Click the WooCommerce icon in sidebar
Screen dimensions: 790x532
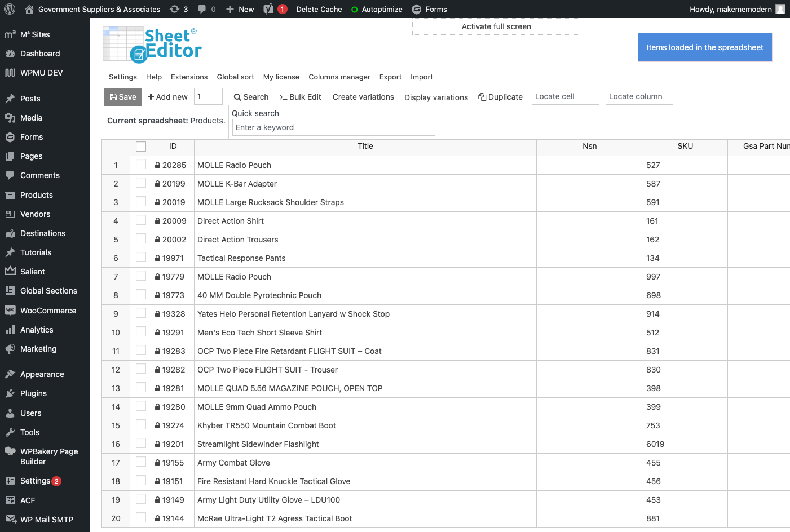(10, 311)
